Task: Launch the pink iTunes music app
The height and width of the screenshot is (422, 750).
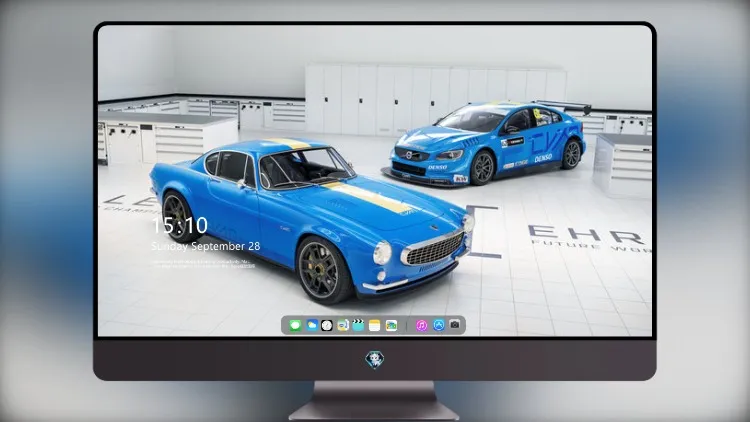Action: coord(421,325)
